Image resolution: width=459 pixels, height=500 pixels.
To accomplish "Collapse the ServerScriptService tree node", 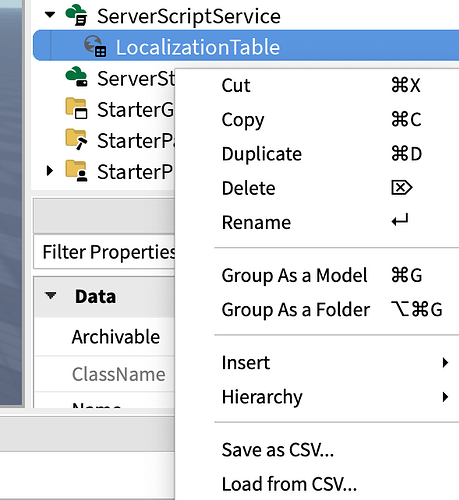I will 50,15.
